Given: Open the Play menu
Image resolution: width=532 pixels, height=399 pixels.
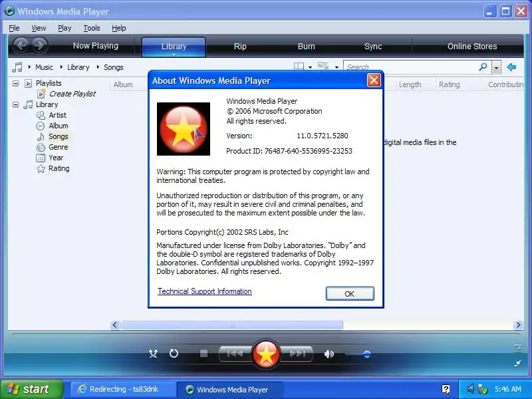Looking at the screenshot, I should pos(65,28).
